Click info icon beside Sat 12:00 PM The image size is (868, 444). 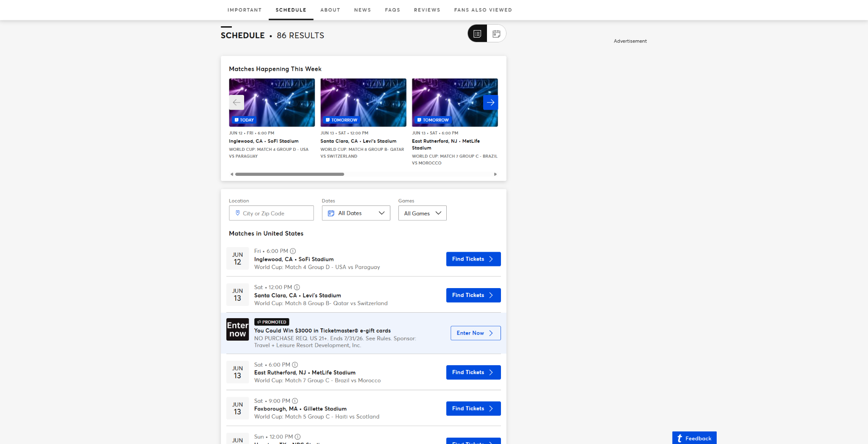(297, 287)
